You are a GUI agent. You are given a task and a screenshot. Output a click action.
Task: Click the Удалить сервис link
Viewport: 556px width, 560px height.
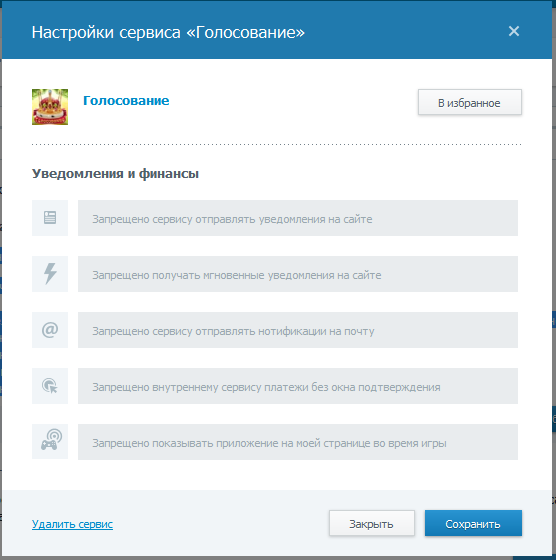pyautogui.click(x=72, y=524)
